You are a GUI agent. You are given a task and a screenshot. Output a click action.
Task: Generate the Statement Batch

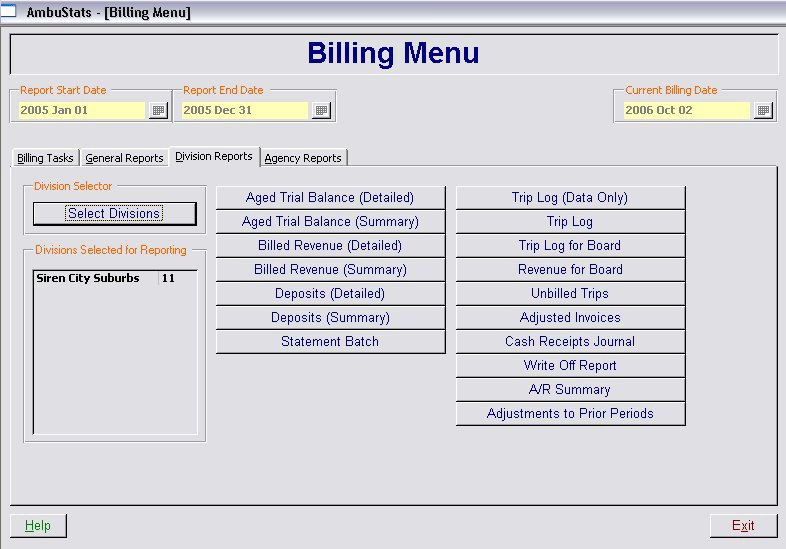pos(330,342)
